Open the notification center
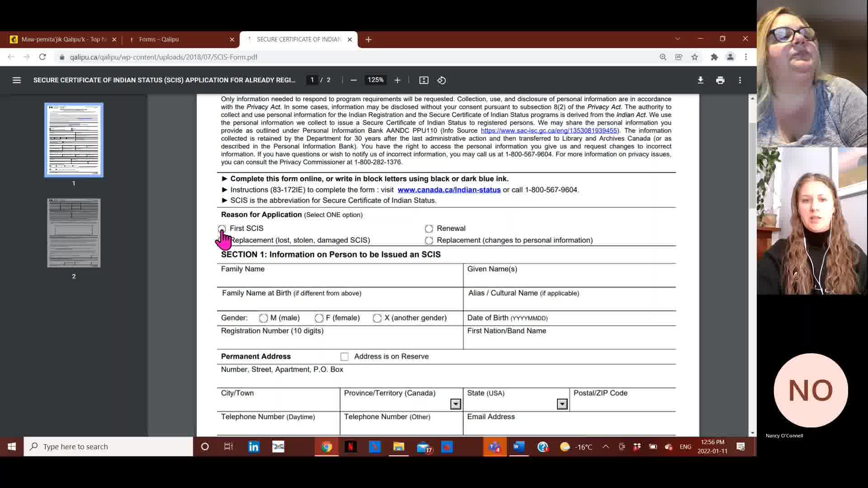868x488 pixels. 741,447
